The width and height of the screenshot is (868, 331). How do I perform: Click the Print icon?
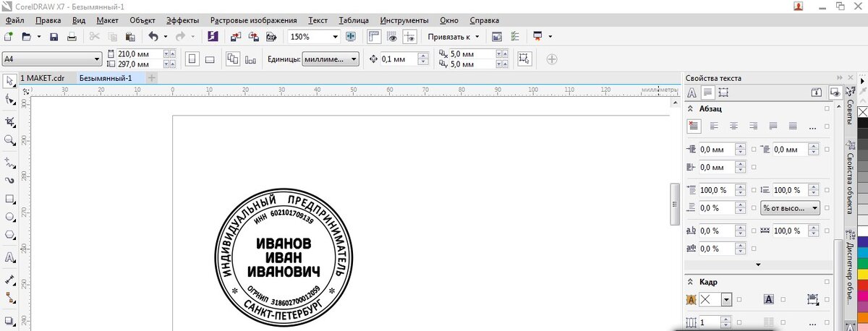(x=72, y=36)
